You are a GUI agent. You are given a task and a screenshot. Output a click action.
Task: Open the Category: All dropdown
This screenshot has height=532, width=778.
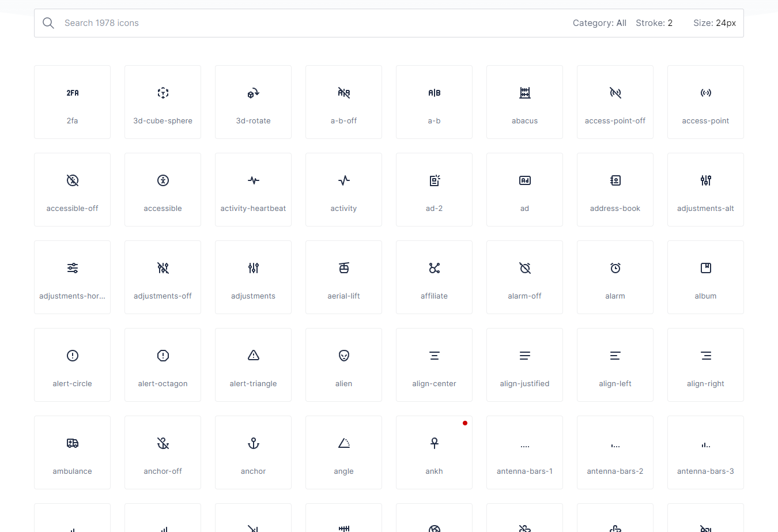pos(599,23)
